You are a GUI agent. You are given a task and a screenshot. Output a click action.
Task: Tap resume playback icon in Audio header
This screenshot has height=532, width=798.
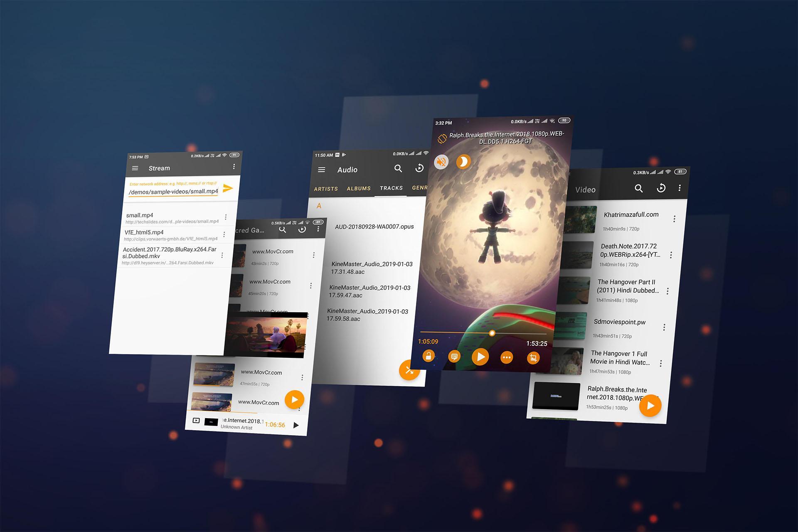[419, 168]
